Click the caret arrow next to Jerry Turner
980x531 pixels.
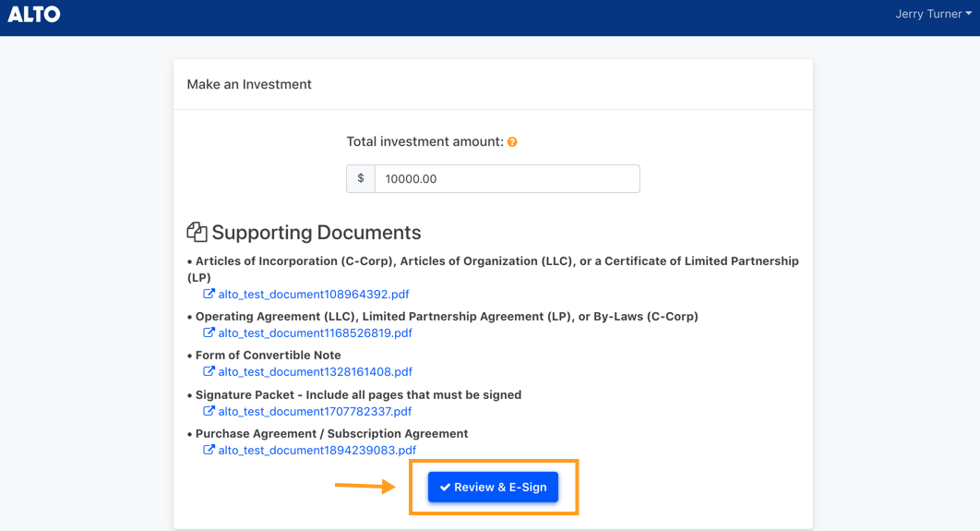click(x=969, y=14)
